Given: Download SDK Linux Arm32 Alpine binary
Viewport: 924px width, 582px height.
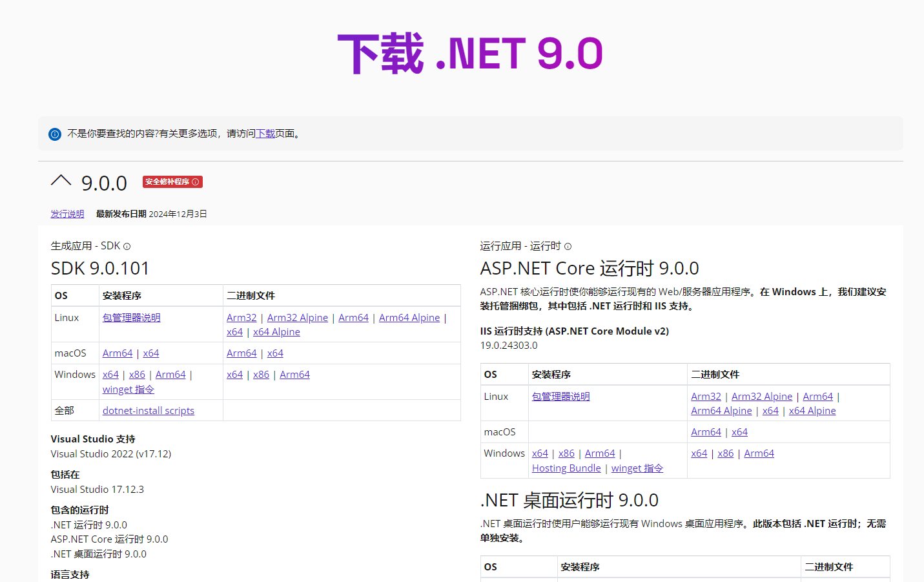Looking at the screenshot, I should tap(298, 318).
